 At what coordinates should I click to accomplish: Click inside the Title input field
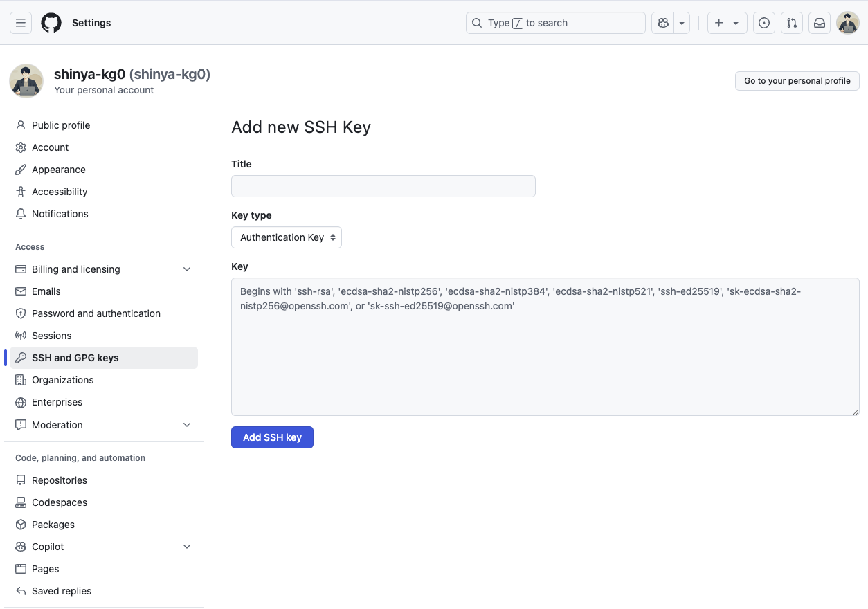(x=383, y=185)
